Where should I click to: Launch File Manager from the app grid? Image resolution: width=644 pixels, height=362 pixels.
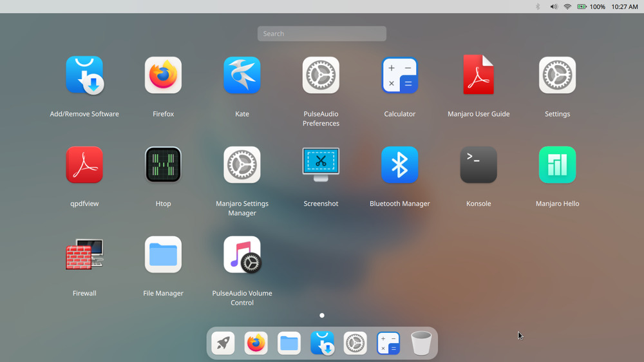tap(163, 254)
